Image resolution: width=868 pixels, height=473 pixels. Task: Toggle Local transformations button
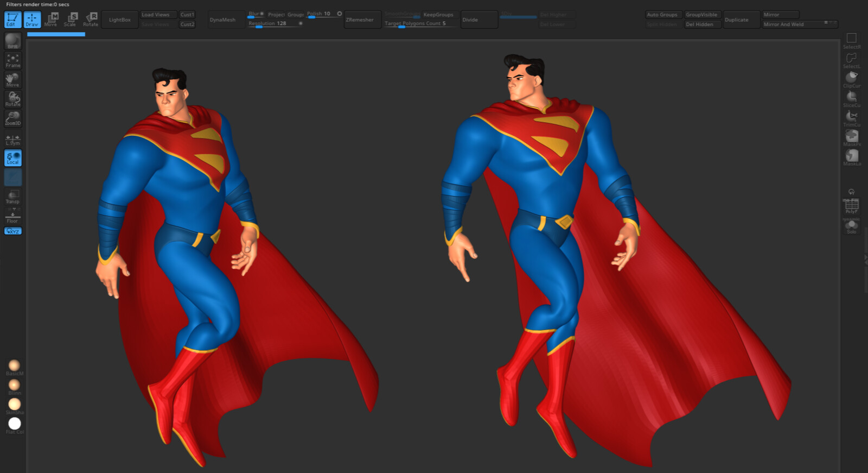(x=12, y=158)
